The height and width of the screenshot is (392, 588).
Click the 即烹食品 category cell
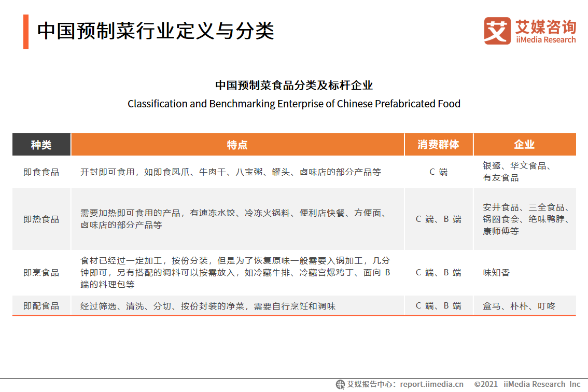click(40, 272)
